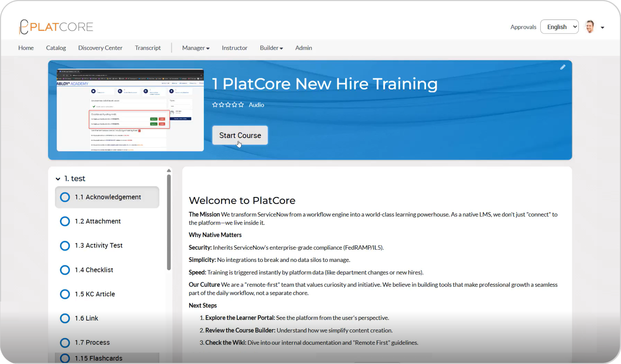Open the Approvals link

coord(523,27)
